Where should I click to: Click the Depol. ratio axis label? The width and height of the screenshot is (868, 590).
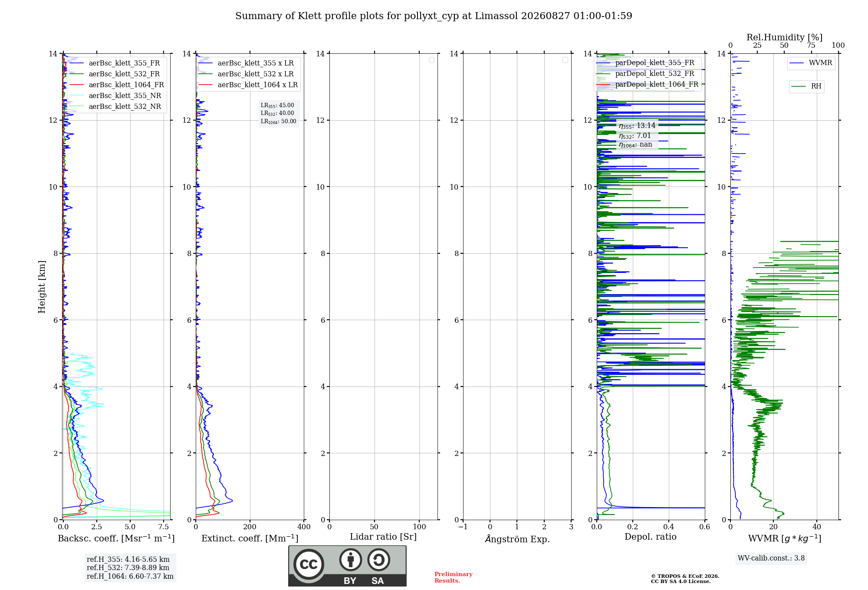(x=651, y=537)
